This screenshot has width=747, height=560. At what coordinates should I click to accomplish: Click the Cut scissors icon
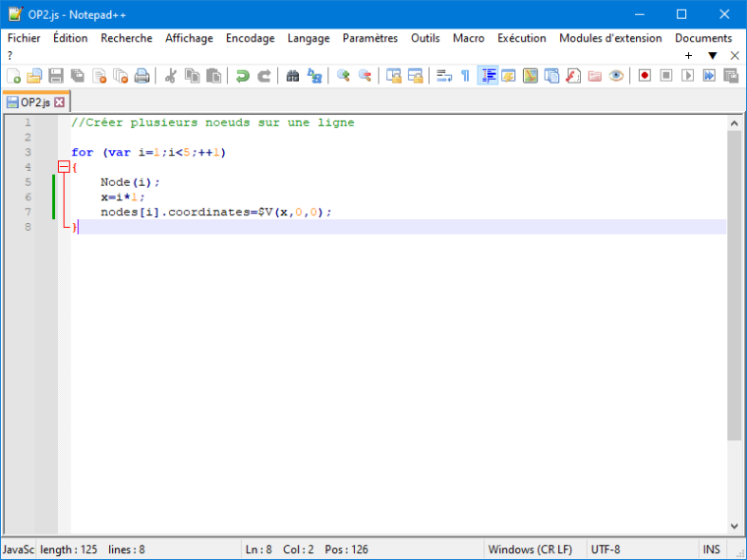pos(171,76)
